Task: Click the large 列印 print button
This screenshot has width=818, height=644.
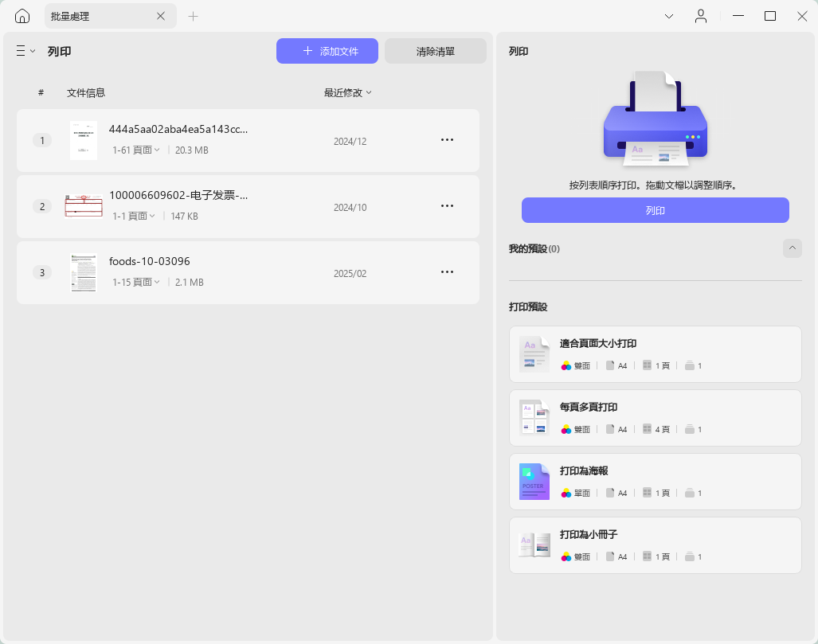Action: (656, 210)
